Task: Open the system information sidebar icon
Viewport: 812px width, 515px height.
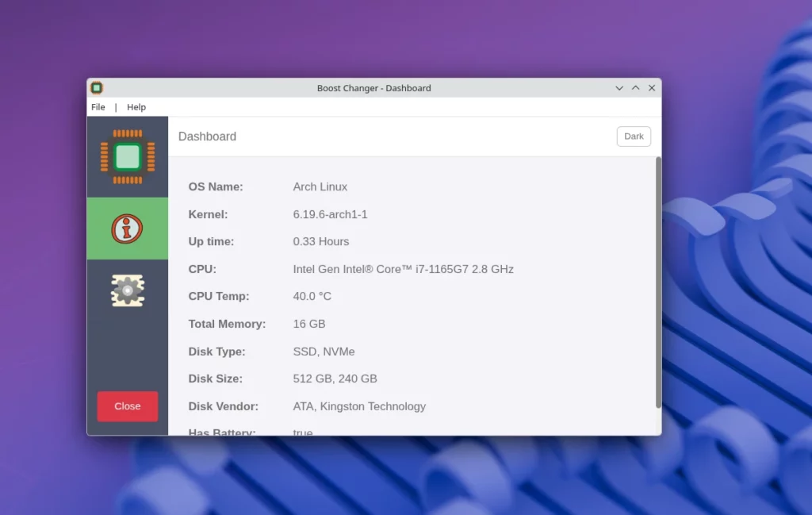Action: tap(127, 228)
